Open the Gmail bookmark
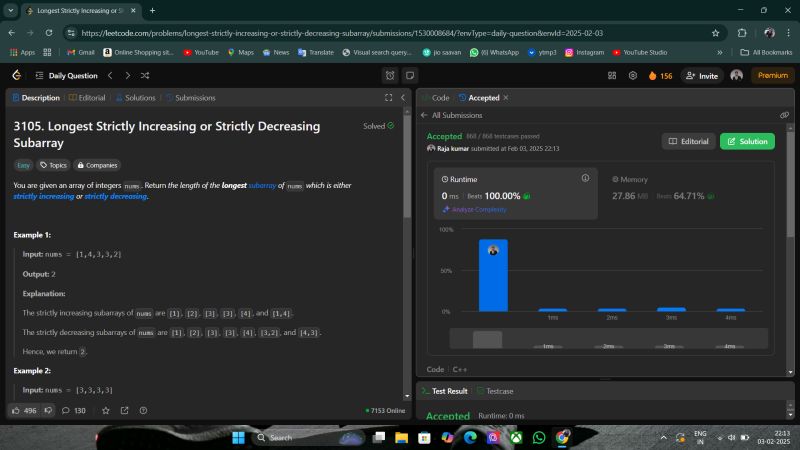This screenshot has height=450, width=800. point(81,52)
